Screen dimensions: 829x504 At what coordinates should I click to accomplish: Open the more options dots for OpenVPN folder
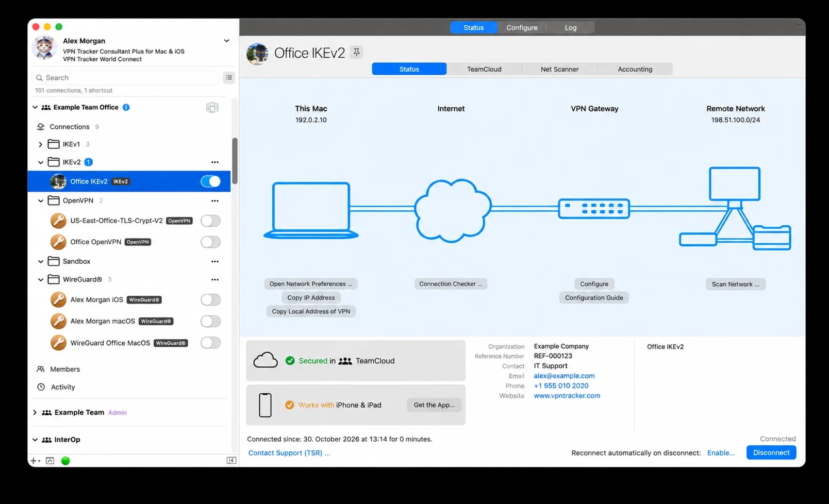(x=215, y=201)
